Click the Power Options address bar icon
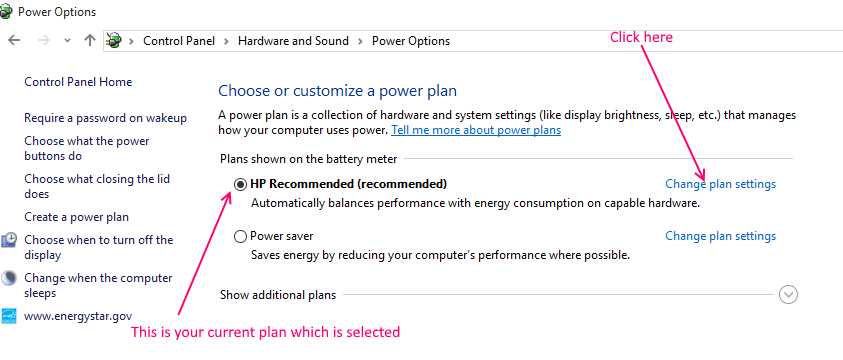This screenshot has height=360, width=843. [114, 40]
